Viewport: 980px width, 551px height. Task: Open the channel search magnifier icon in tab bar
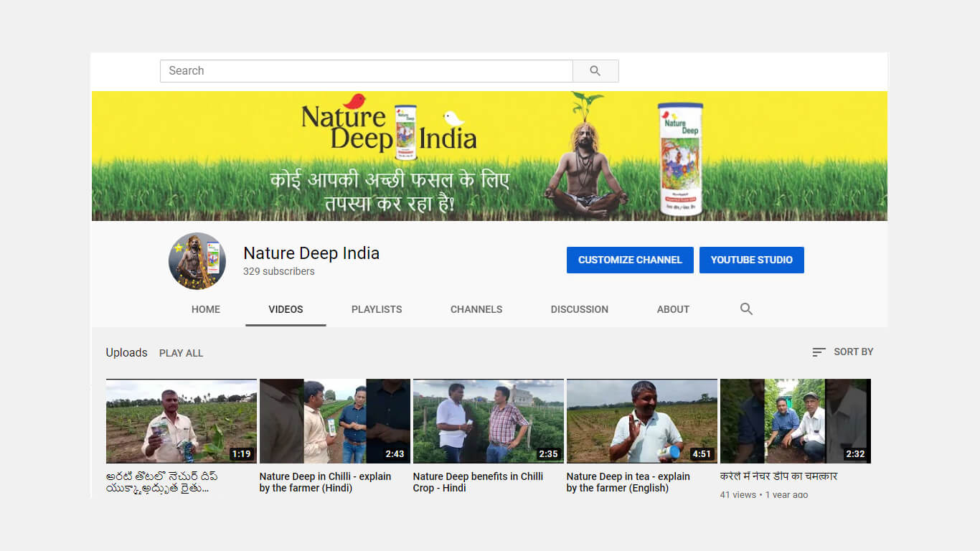746,309
